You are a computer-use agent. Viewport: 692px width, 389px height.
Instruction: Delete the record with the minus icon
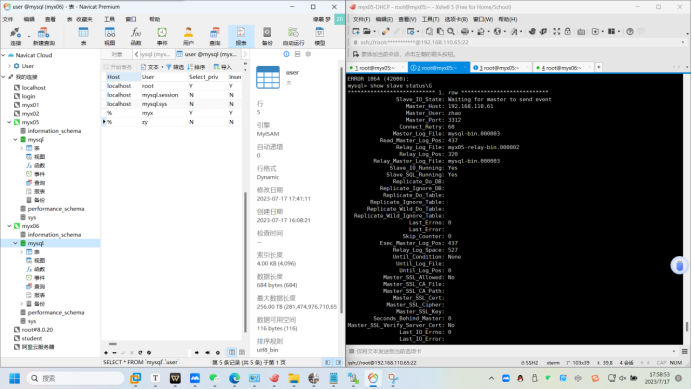tap(114, 353)
